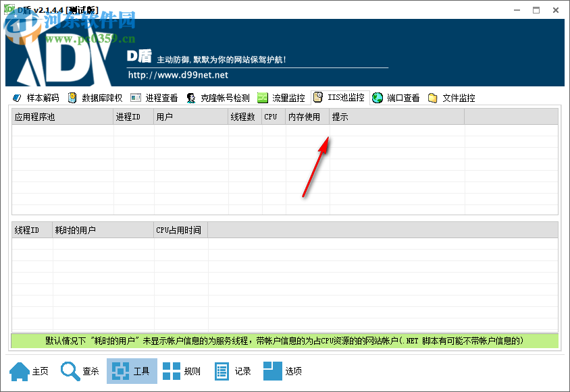Click the 工具 icon in bottom bar
The image size is (570, 392).
120,371
